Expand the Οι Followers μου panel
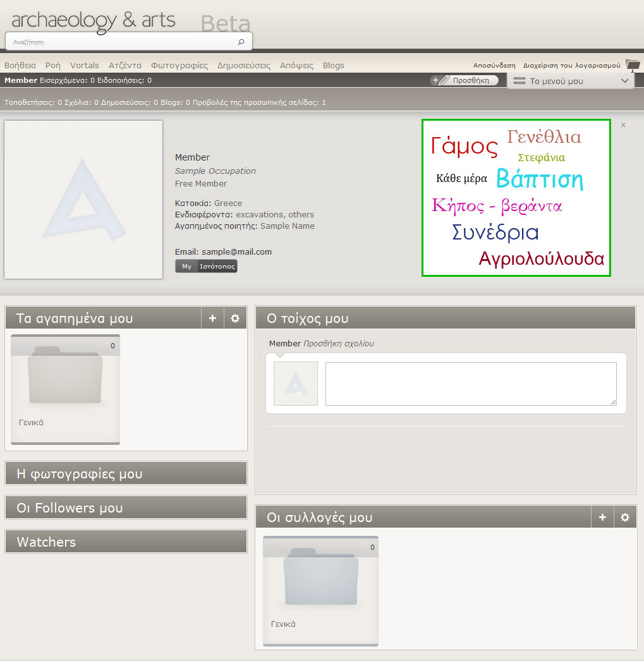 click(x=126, y=508)
